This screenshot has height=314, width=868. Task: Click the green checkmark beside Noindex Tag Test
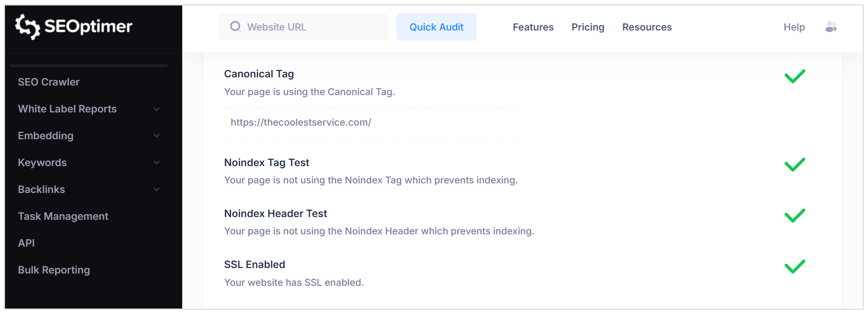pos(795,164)
